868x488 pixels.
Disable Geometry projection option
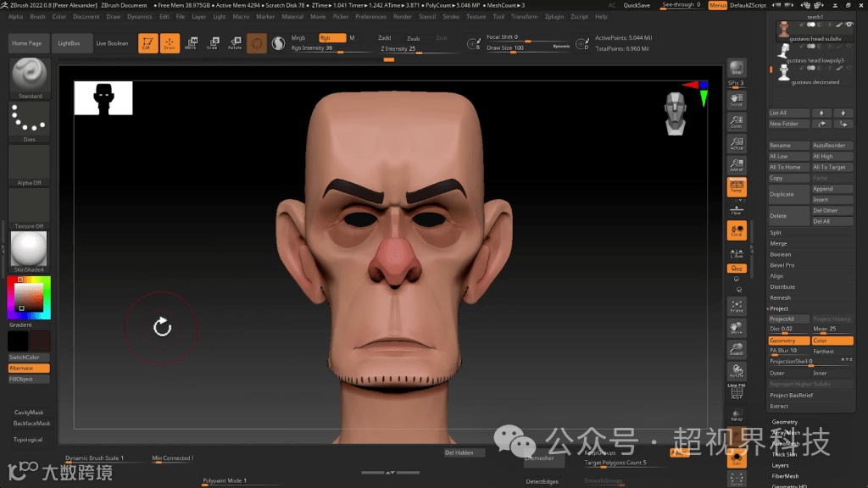789,341
